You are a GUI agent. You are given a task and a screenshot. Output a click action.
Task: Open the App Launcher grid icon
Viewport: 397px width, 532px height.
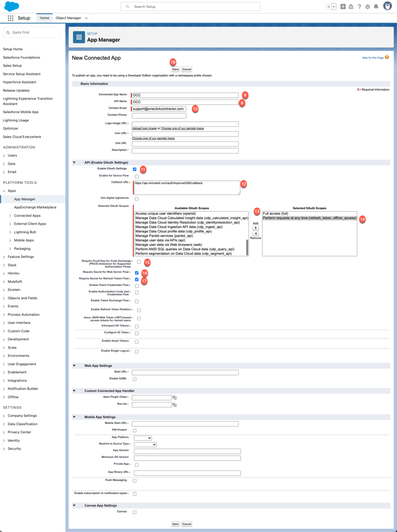(11, 18)
